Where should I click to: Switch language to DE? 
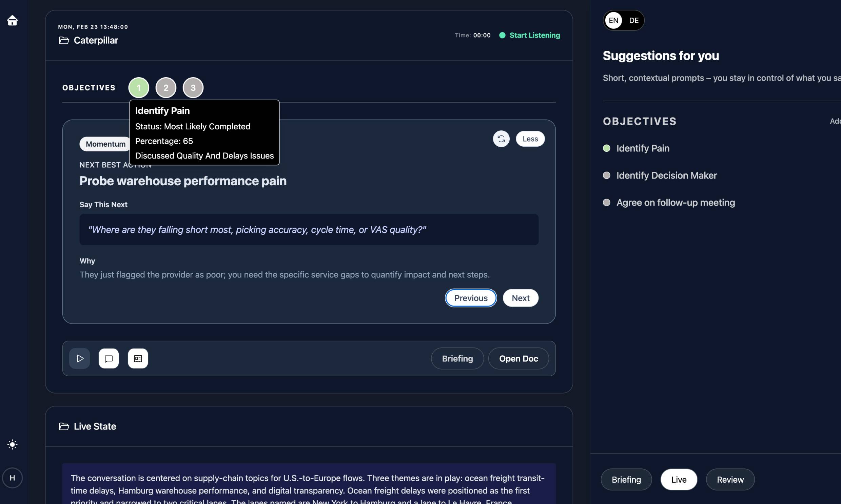[634, 20]
